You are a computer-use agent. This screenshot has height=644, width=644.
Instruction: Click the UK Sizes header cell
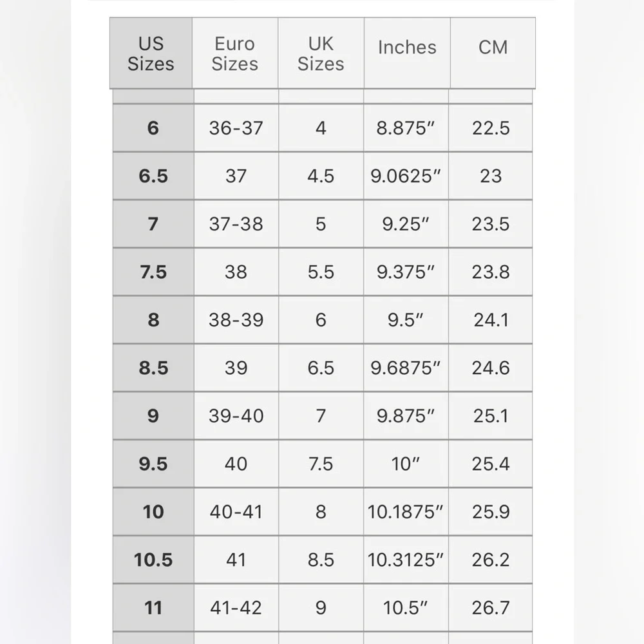(x=321, y=53)
